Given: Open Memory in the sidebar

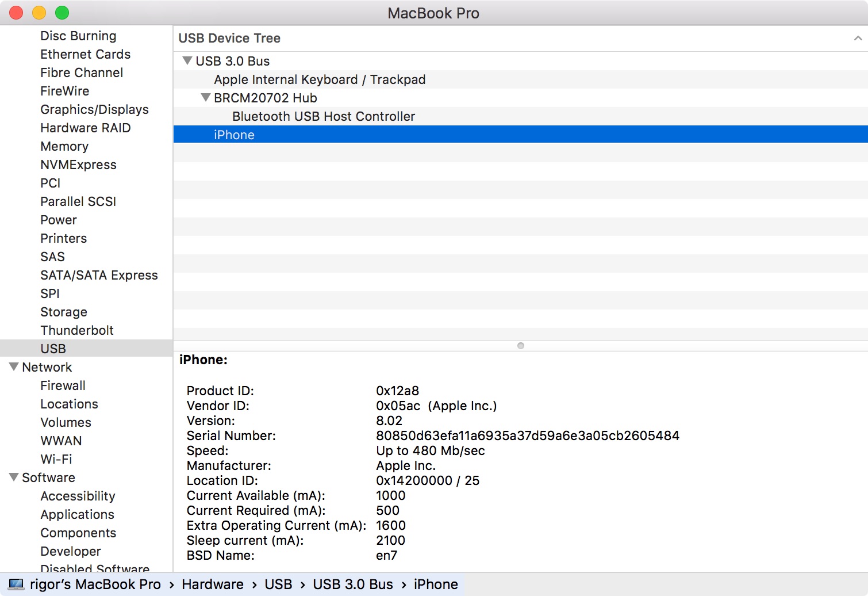Looking at the screenshot, I should pyautogui.click(x=64, y=146).
